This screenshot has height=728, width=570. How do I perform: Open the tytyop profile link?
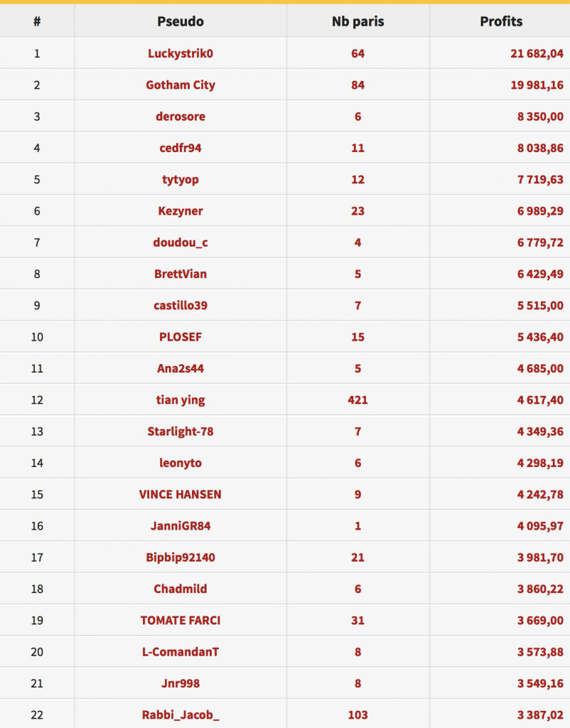coord(180,180)
